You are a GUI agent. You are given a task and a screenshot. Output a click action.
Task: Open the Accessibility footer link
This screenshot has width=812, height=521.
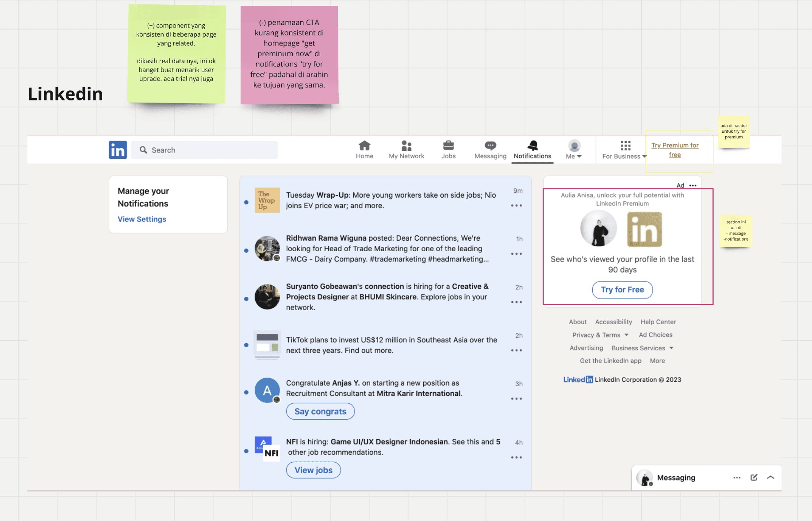613,322
